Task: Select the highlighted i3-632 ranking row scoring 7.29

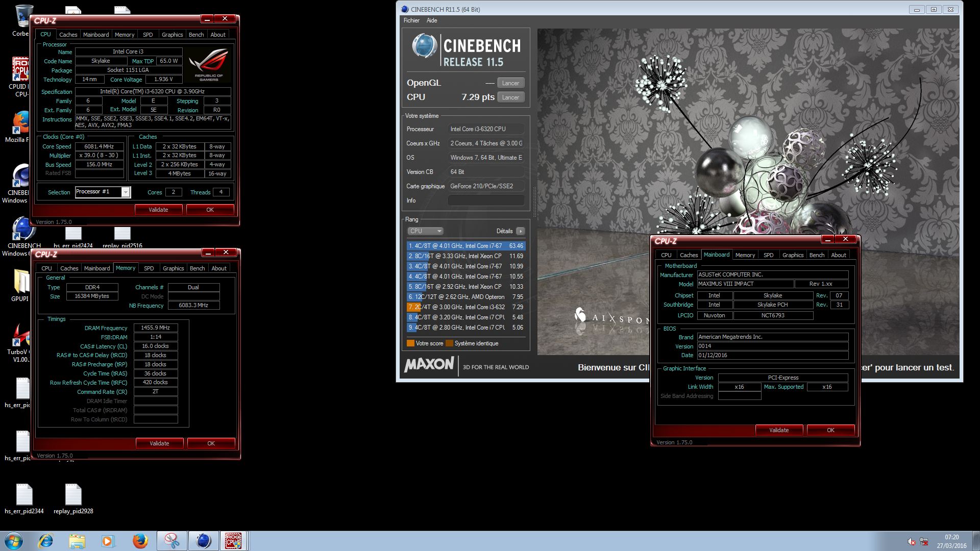Action: 465,307
